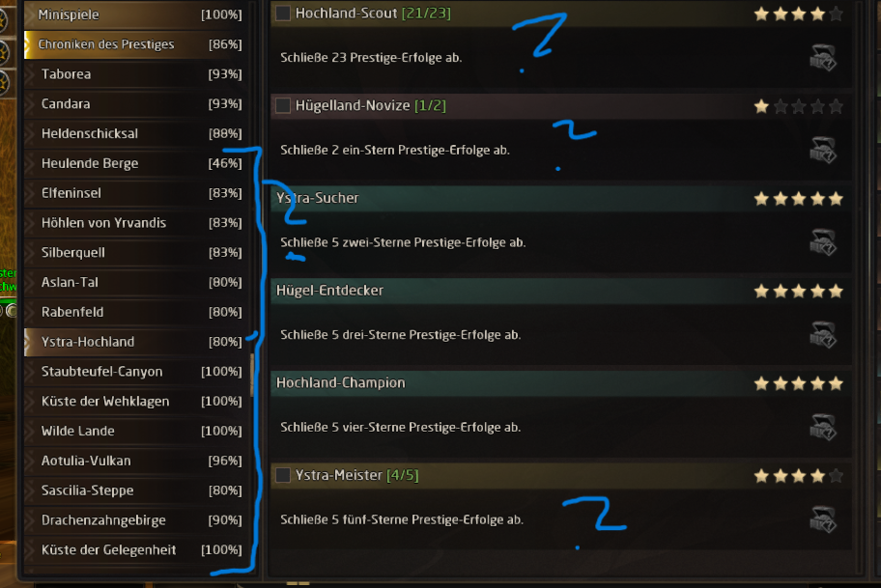This screenshot has height=588, width=881.
Task: Click the category list scrollbar thumb
Action: (253, 375)
